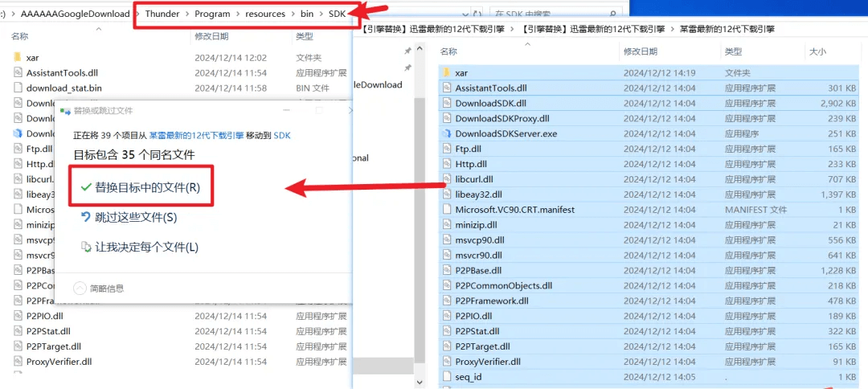Click minizip.dll icon in right window
The image size is (868, 389).
coord(448,225)
